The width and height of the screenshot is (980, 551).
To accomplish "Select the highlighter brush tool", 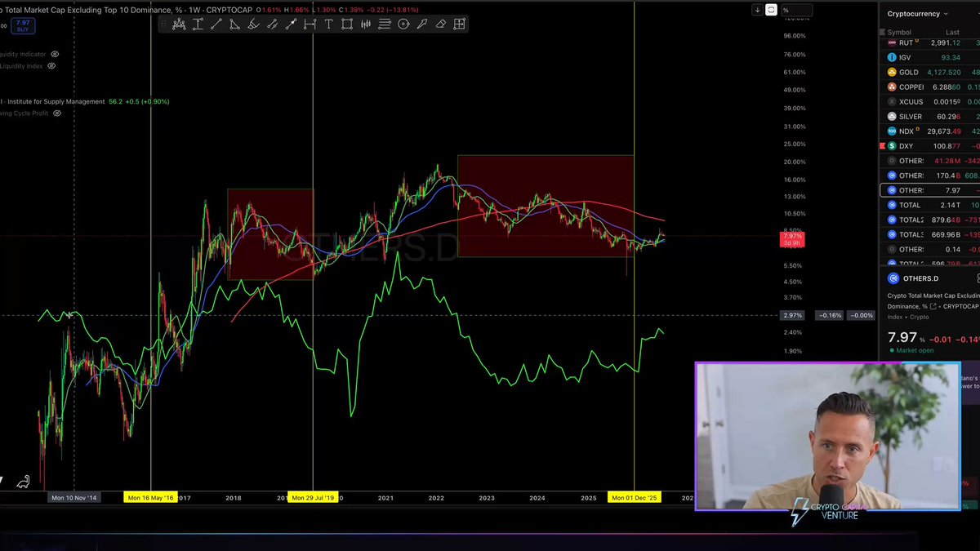I will click(x=253, y=24).
